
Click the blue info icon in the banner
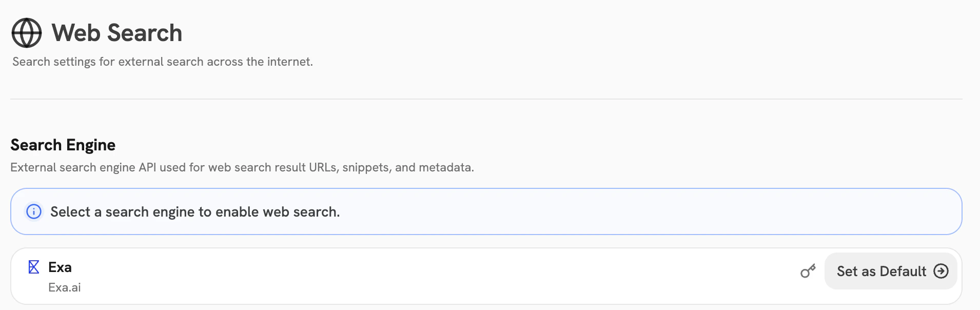tap(34, 211)
